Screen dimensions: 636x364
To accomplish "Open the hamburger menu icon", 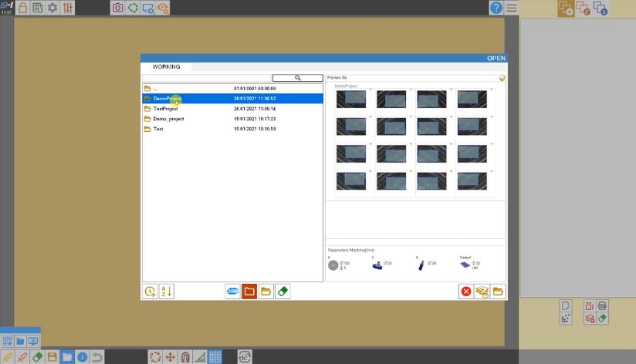I will (x=512, y=8).
